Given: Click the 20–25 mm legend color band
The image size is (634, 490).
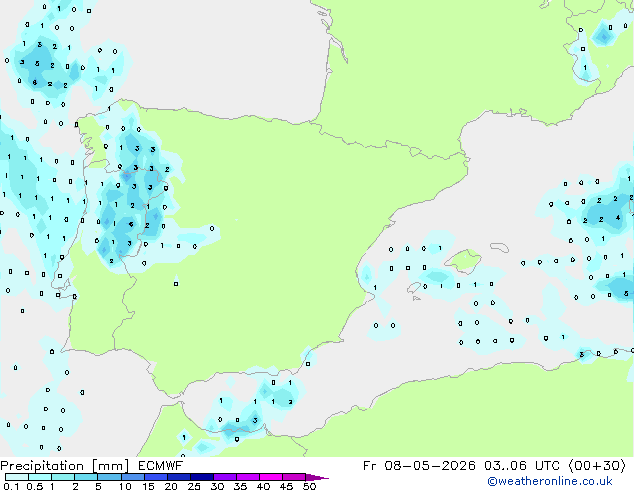Looking at the screenshot, I should pos(178,477).
